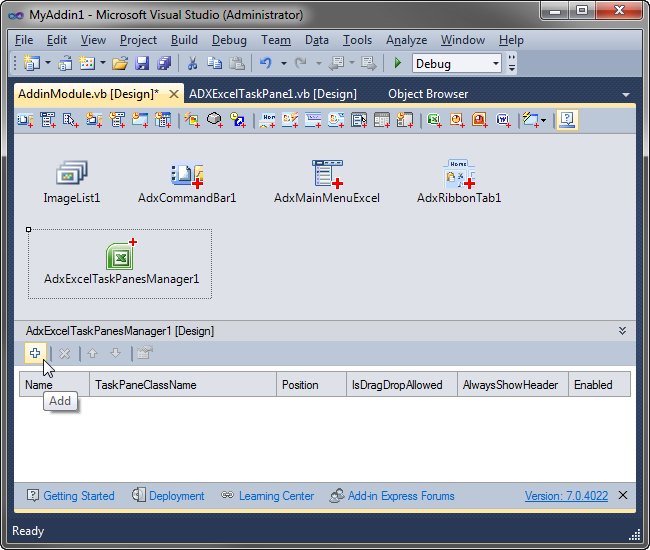Click the Version: 7.0.4022 link
The height and width of the screenshot is (550, 650).
566,496
